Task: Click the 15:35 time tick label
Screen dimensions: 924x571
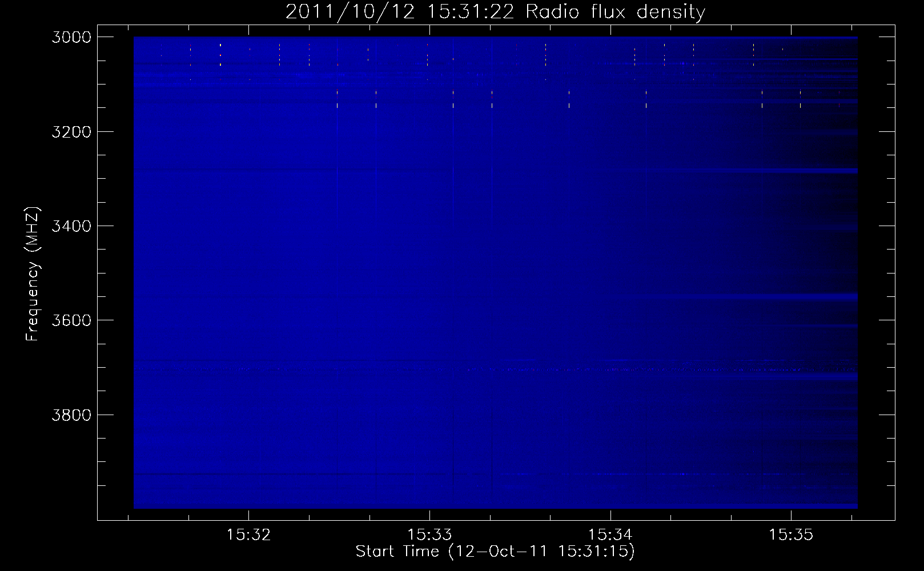Action: (791, 534)
